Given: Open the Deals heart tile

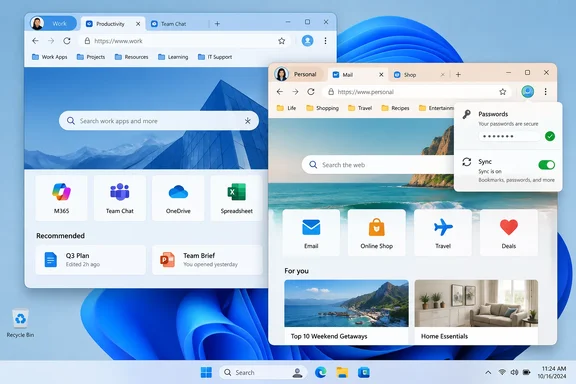Looking at the screenshot, I should [509, 233].
